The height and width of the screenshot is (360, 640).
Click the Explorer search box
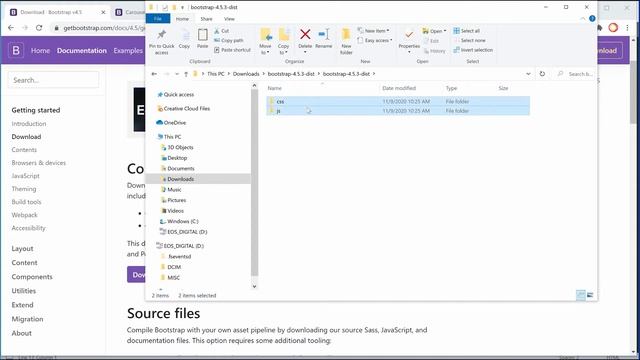(x=576, y=74)
